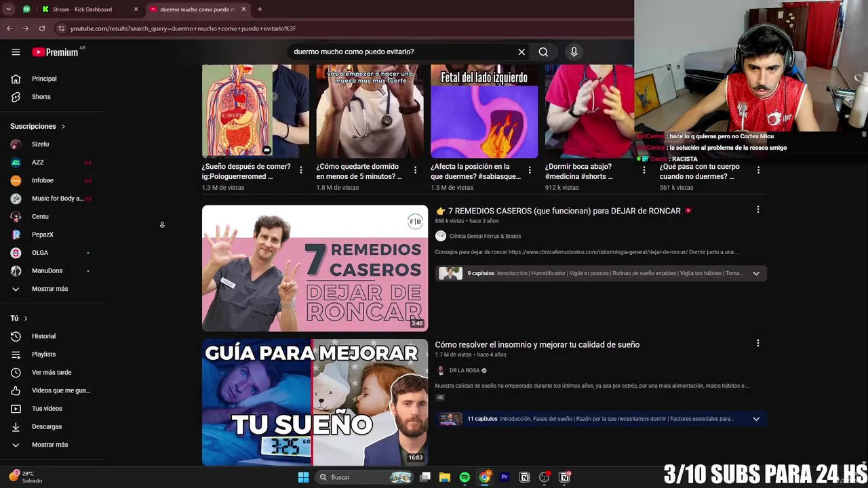The width and height of the screenshot is (868, 488).
Task: Open the weather widget showing 29°C
Action: click(x=24, y=477)
